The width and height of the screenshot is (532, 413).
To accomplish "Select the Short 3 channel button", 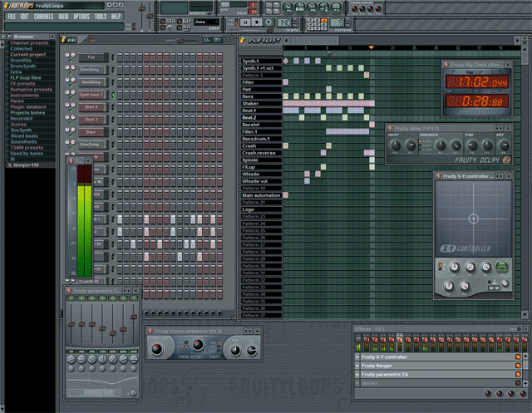I will point(94,120).
